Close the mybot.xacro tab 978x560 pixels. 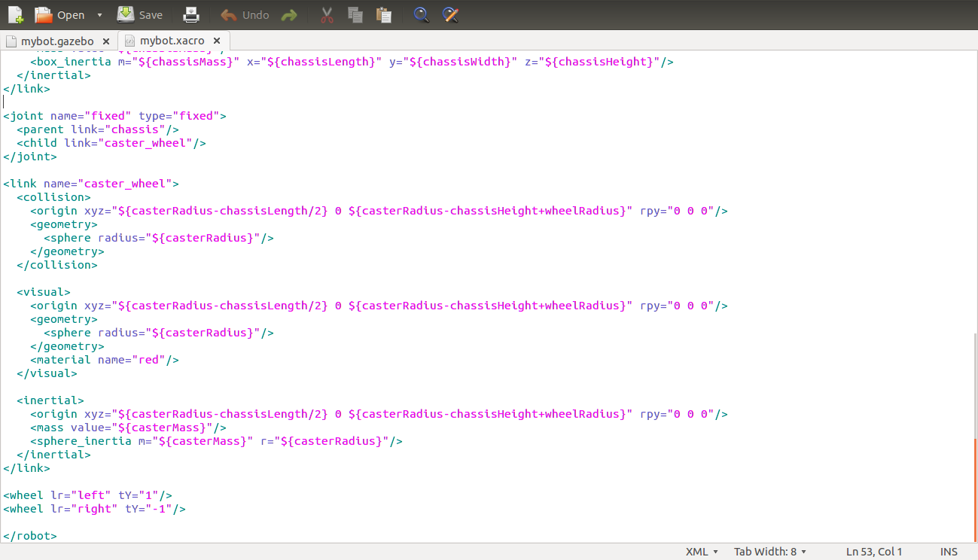(218, 41)
